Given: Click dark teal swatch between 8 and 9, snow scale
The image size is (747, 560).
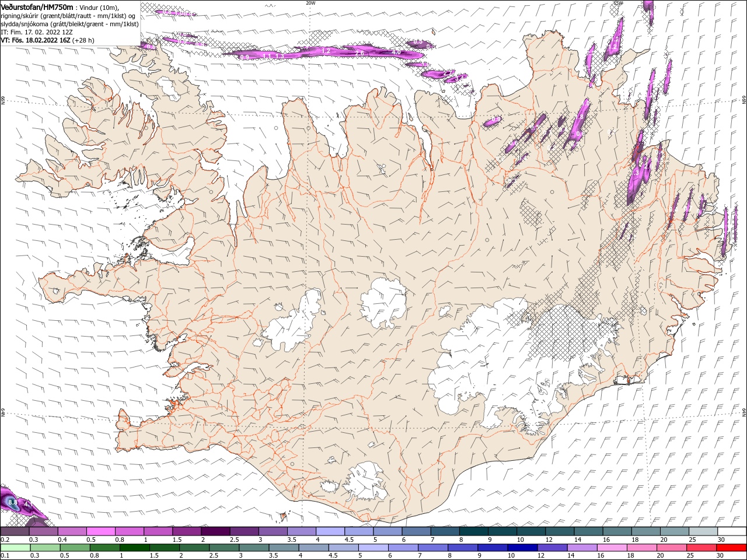Looking at the screenshot, I should [x=474, y=531].
